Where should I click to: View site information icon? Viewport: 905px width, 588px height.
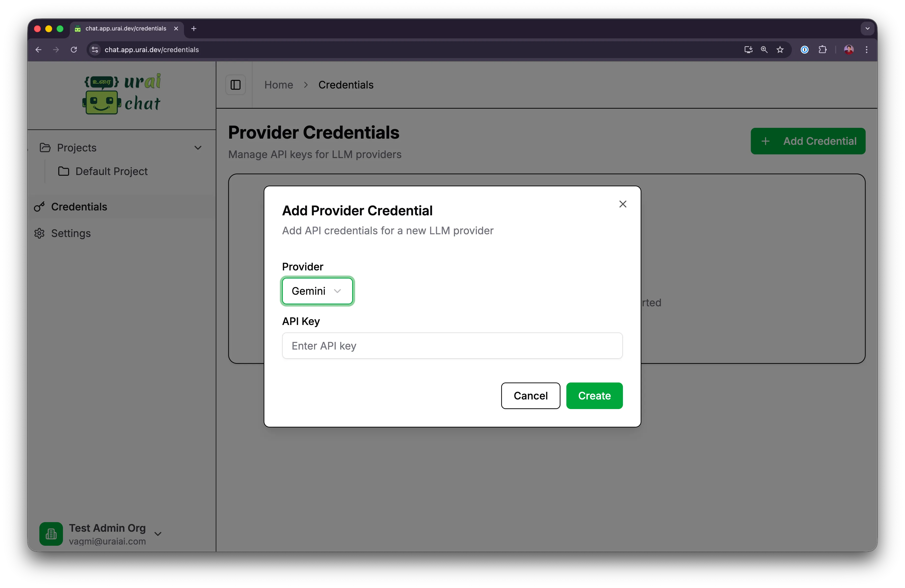click(x=95, y=49)
